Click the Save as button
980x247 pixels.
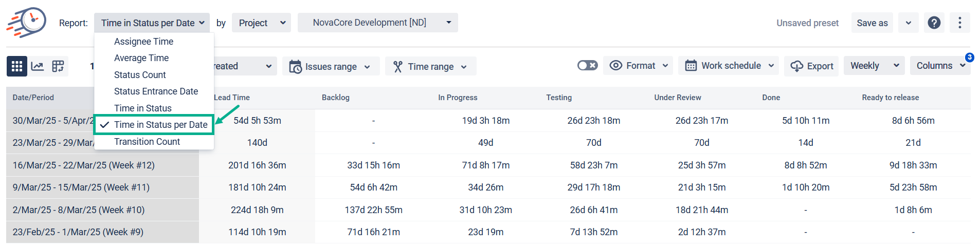pyautogui.click(x=872, y=23)
